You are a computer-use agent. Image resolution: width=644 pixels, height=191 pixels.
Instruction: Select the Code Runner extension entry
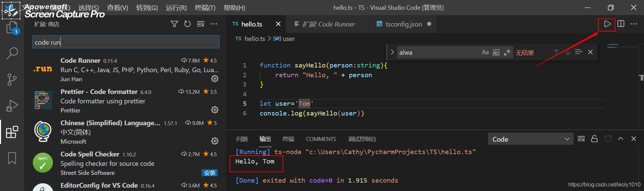[126, 69]
